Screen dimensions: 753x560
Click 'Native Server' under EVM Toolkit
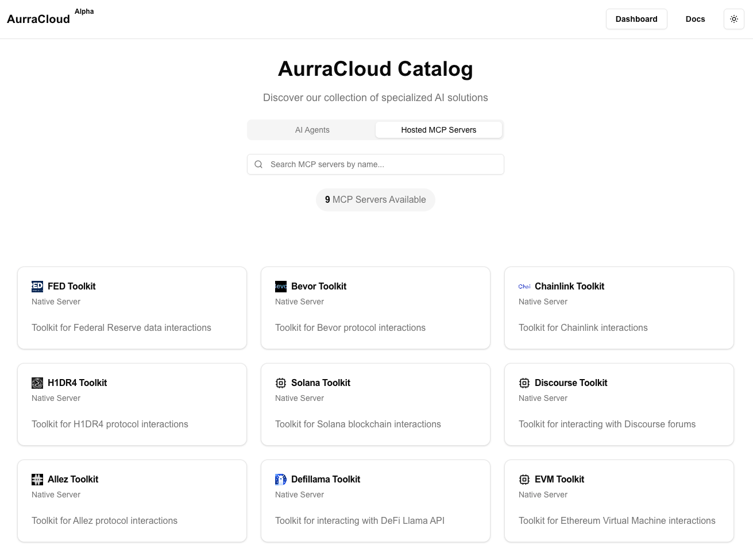[x=543, y=495]
